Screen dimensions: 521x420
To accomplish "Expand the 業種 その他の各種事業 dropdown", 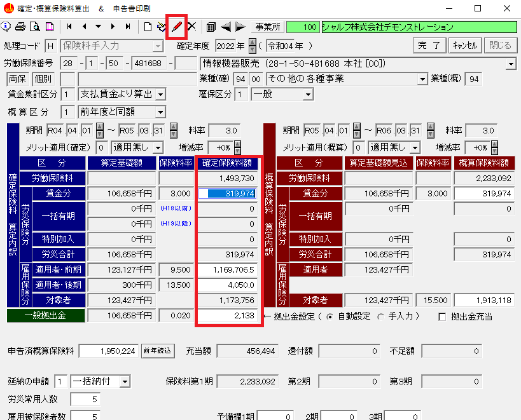I will click(x=423, y=79).
